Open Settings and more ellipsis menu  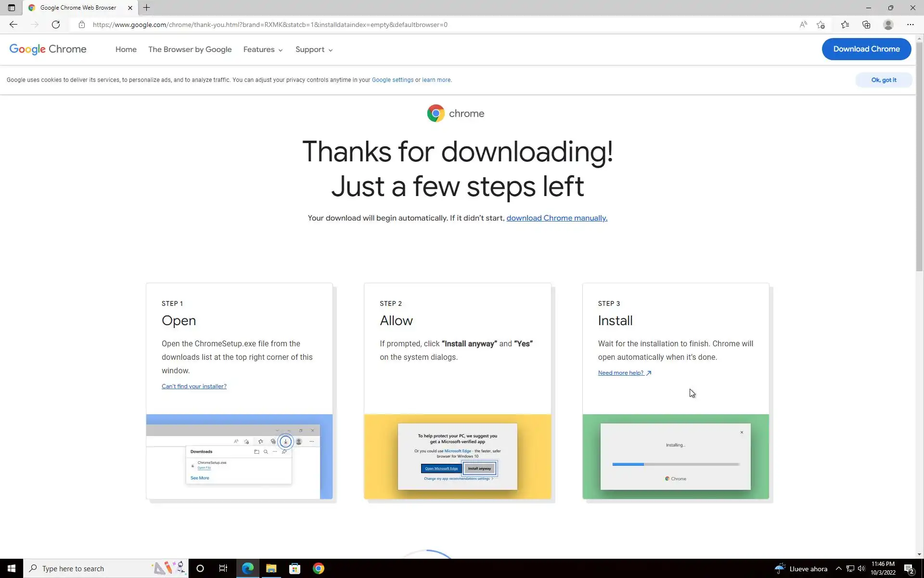(910, 25)
